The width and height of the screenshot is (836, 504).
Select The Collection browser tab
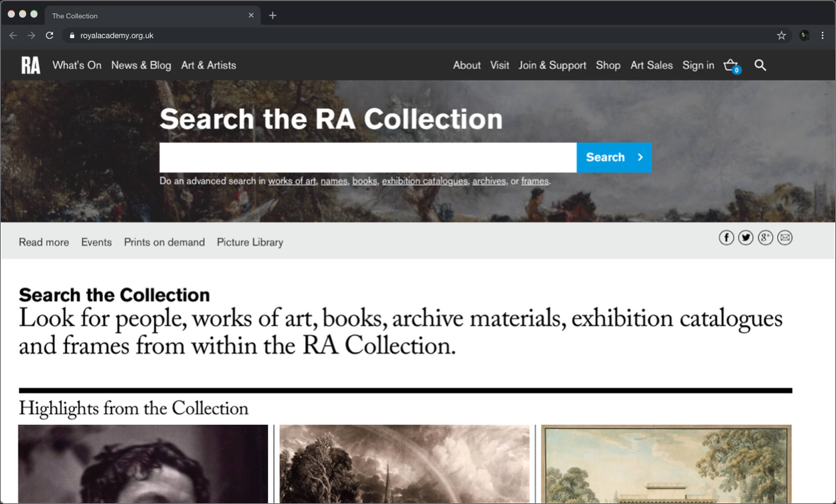[x=152, y=15]
